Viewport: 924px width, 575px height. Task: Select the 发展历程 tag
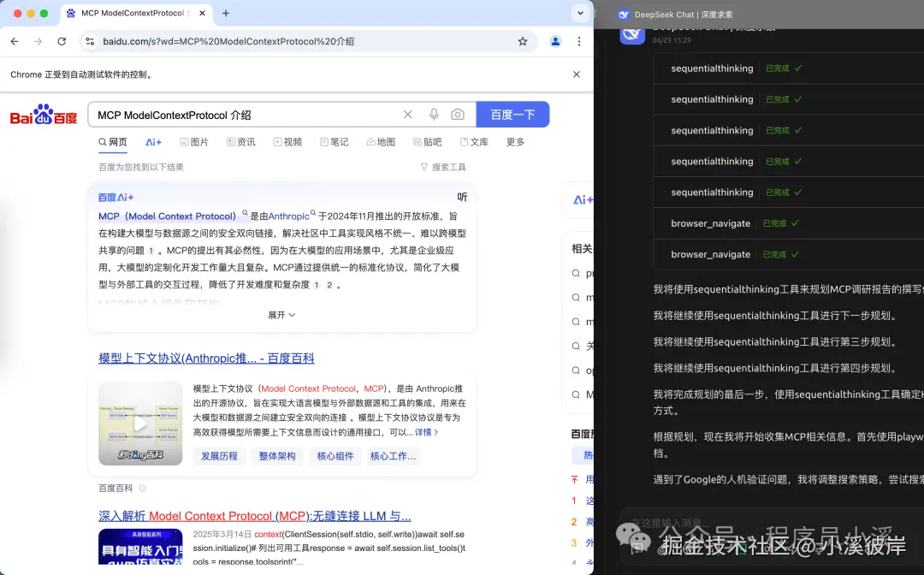pos(219,456)
